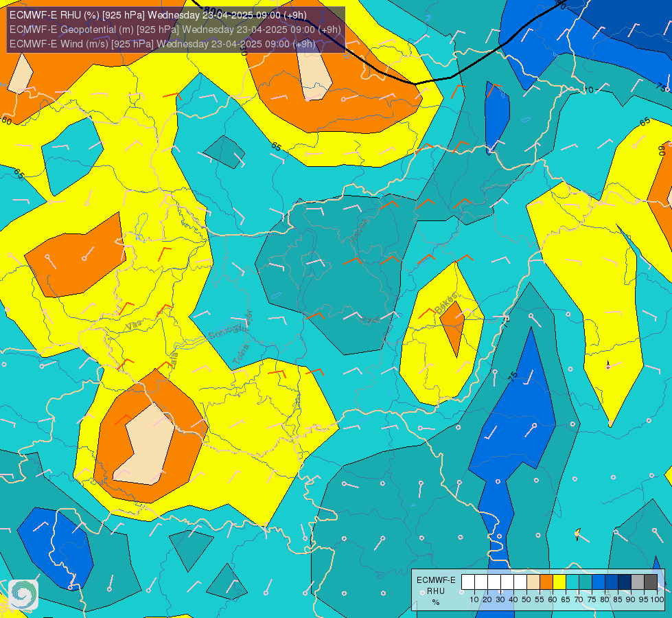Click the legend label 100

pyautogui.click(x=657, y=599)
